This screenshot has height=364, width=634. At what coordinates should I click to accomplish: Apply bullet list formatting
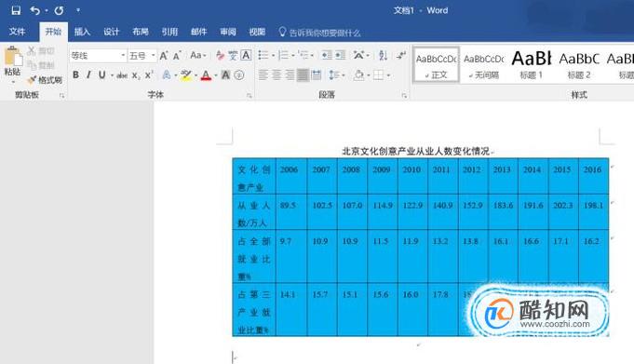coord(263,55)
